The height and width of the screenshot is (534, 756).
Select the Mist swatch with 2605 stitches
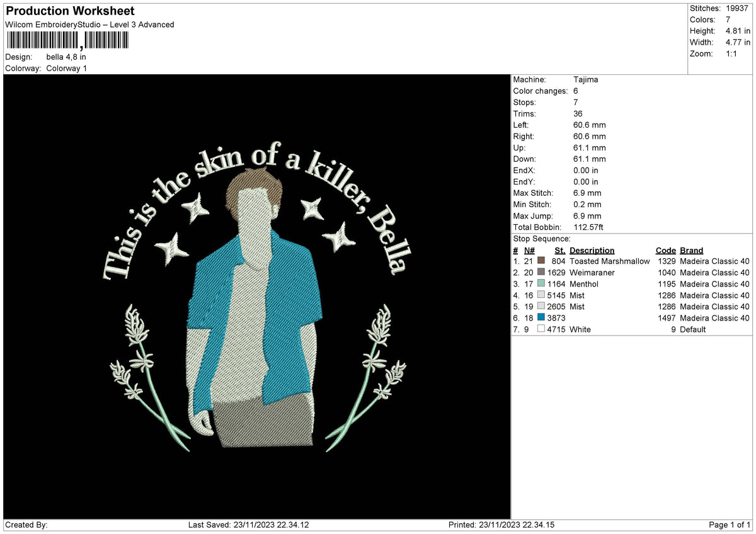pyautogui.click(x=541, y=307)
